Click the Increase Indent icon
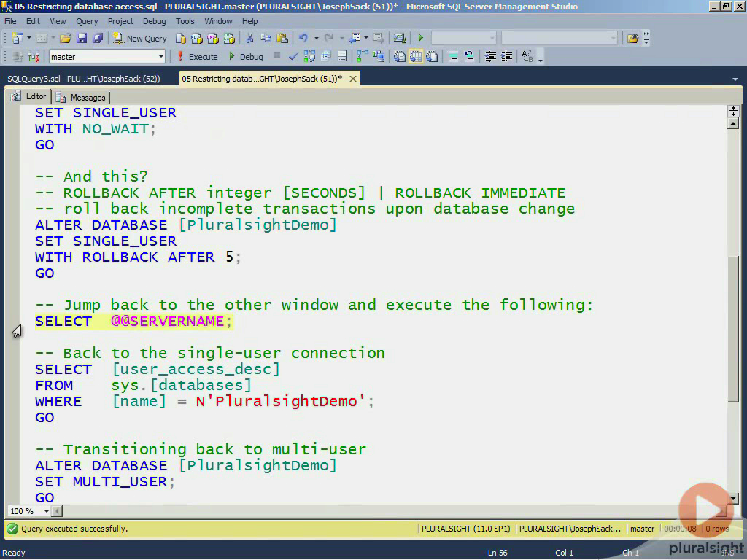This screenshot has width=747, height=560. point(506,57)
